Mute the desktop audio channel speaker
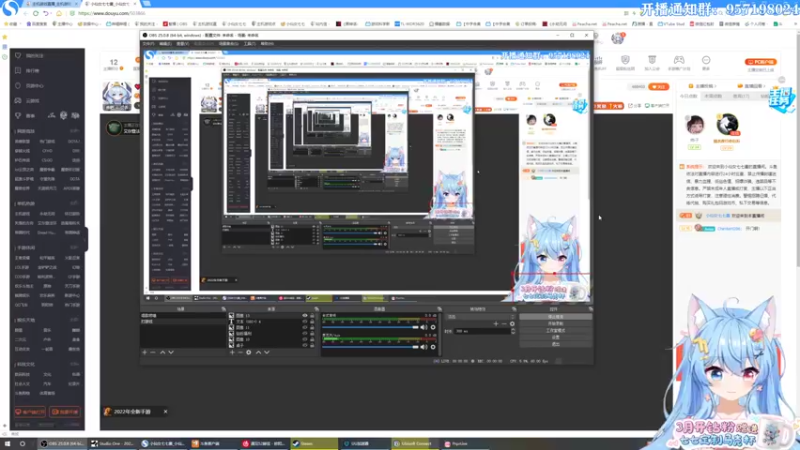This screenshot has width=800, height=450. click(x=423, y=328)
